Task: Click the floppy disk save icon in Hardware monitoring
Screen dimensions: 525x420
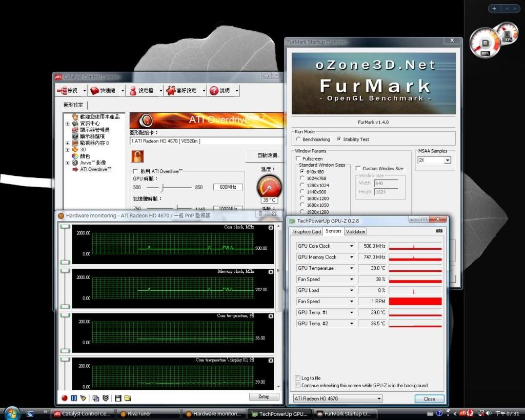Action: pyautogui.click(x=118, y=398)
